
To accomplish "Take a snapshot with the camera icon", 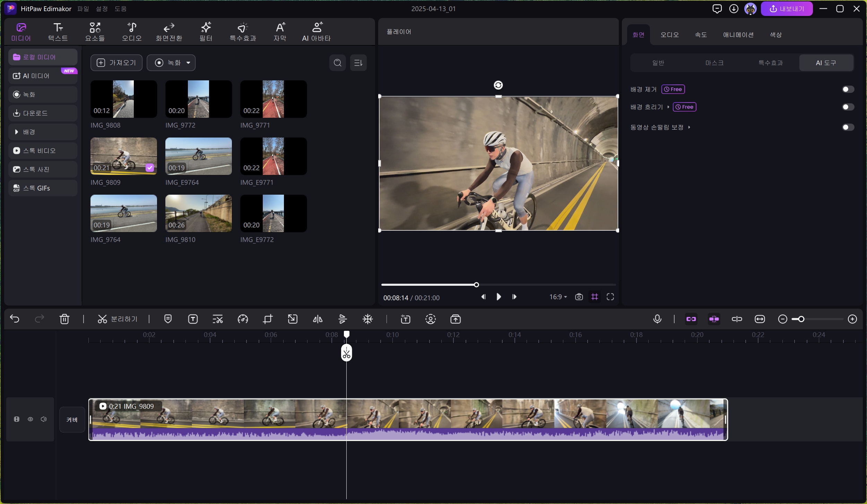I will click(579, 297).
